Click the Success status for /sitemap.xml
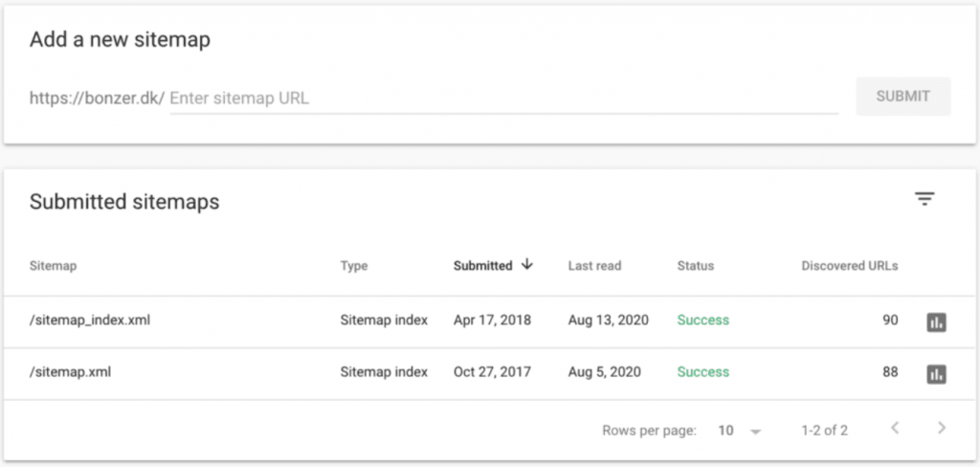This screenshot has height=467, width=980. (702, 372)
